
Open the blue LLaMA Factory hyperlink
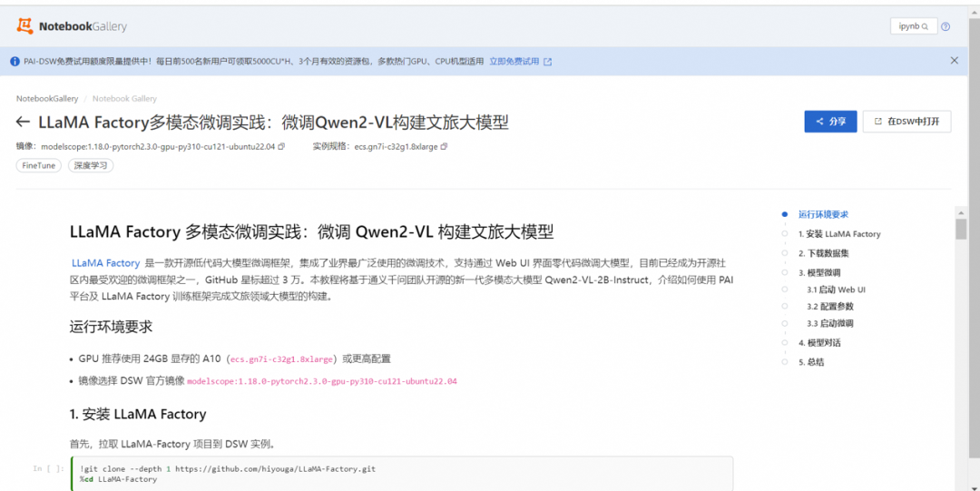coord(105,263)
